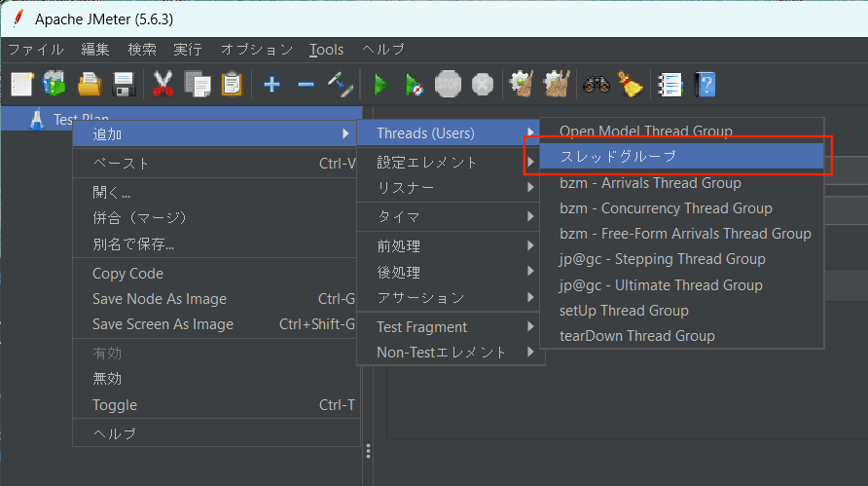Click the Clear gear-and-broom icon
This screenshot has width=868, height=486.
coord(521,84)
